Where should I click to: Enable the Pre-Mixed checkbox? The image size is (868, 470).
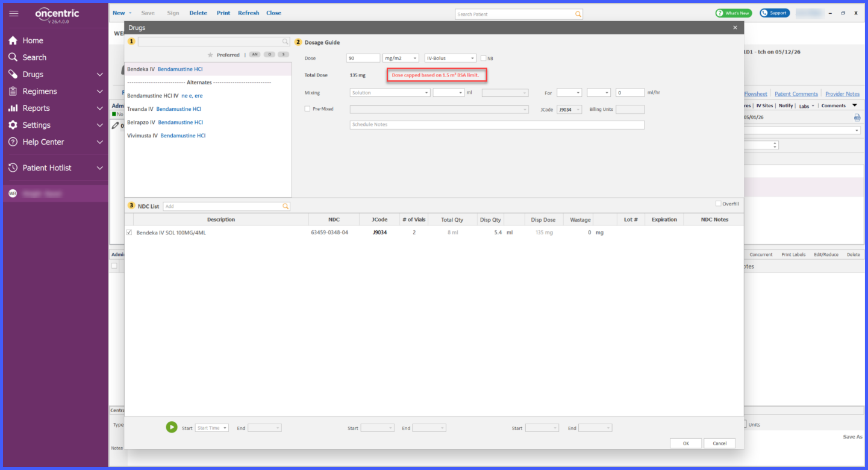tap(308, 109)
